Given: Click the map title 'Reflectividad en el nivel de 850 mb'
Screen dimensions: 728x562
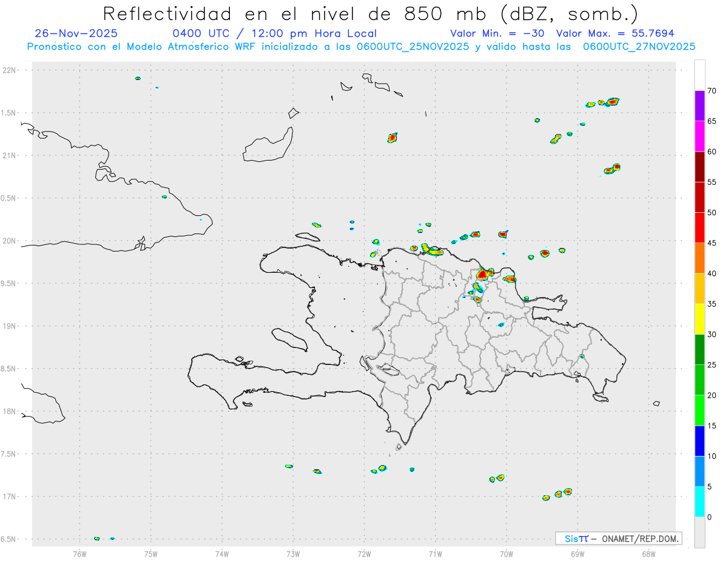Looking at the screenshot, I should click(x=296, y=13).
